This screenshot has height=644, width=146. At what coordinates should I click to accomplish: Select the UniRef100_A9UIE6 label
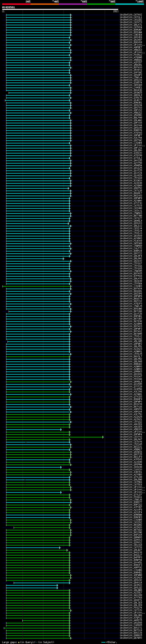click(131, 424)
